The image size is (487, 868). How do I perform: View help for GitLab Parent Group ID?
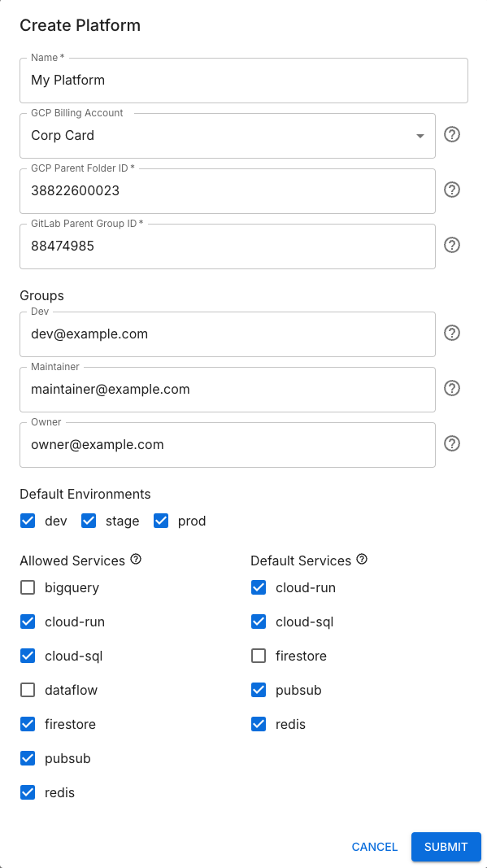(452, 245)
